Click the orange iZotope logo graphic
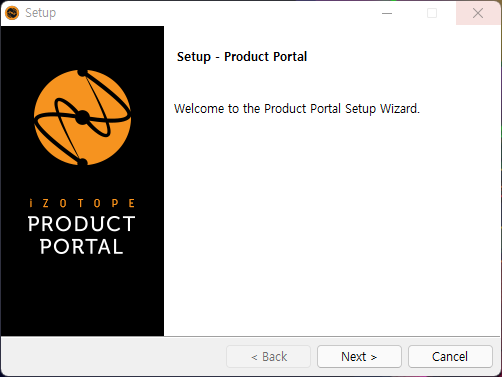 [x=82, y=117]
